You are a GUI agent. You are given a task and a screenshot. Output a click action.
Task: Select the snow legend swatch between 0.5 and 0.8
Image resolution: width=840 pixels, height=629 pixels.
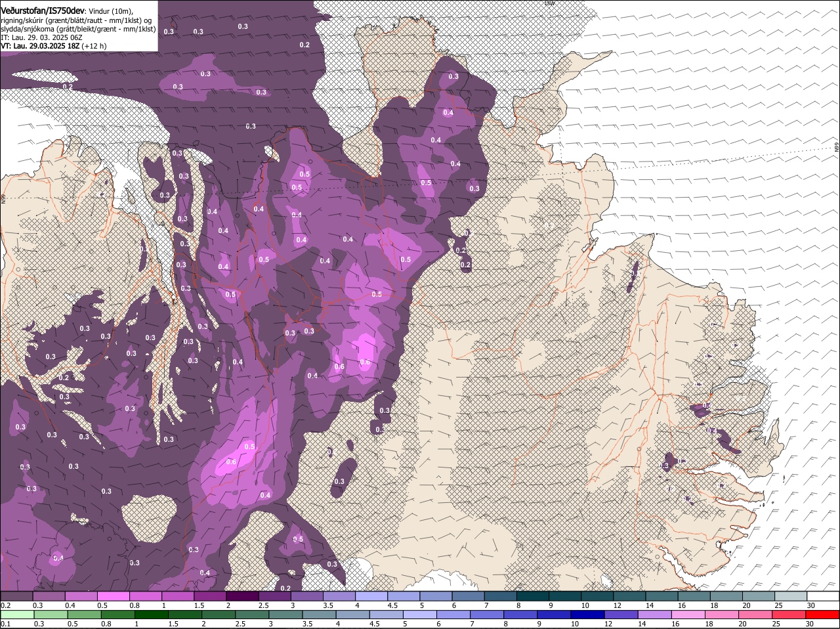(114, 596)
